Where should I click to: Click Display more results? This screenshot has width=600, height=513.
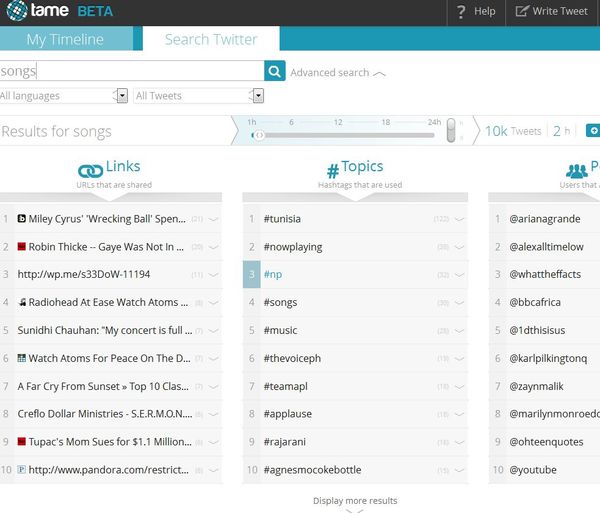point(355,501)
